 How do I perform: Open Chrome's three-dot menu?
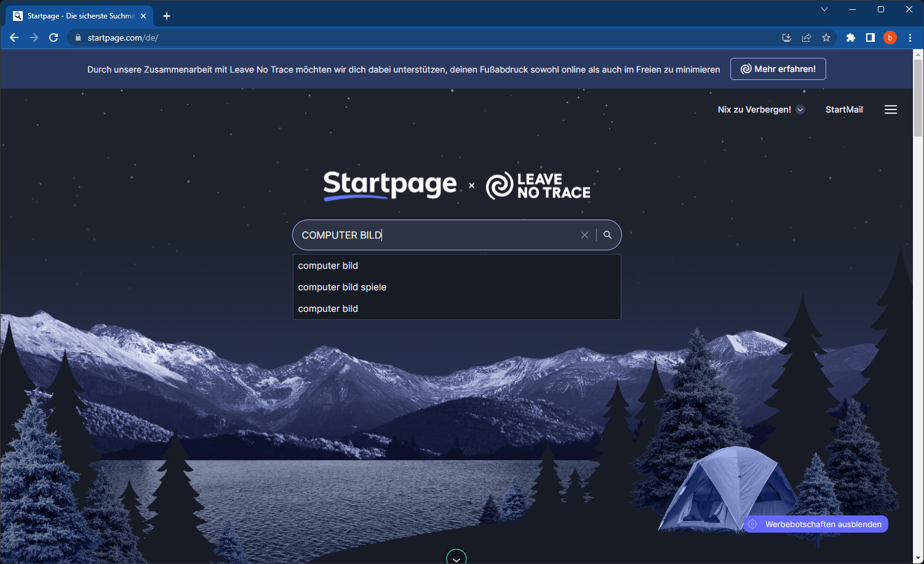(x=911, y=38)
